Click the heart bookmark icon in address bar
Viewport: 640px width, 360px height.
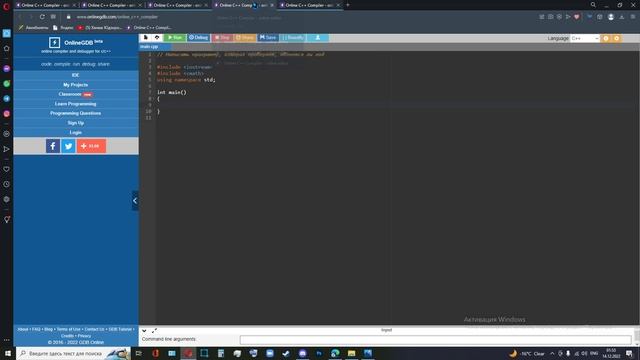pos(576,17)
